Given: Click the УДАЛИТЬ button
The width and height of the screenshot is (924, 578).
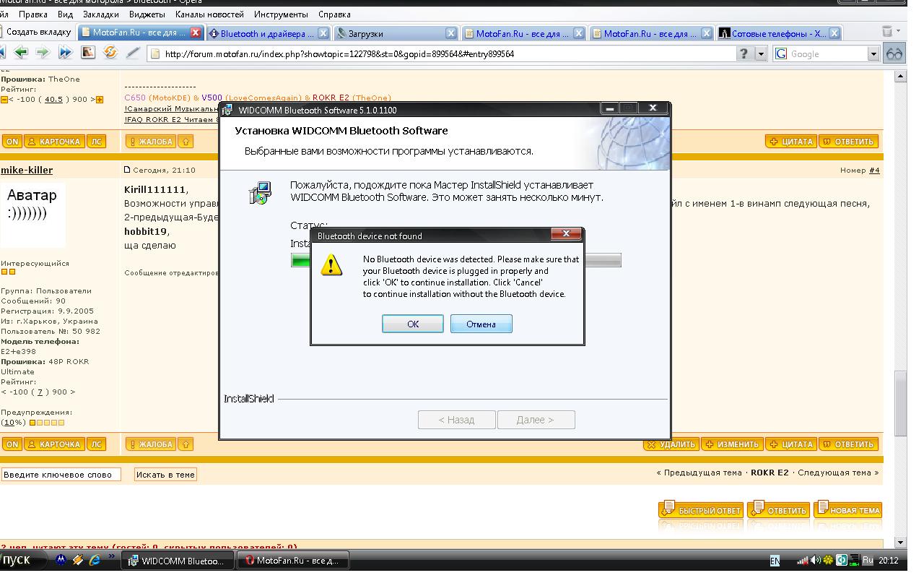Looking at the screenshot, I should pos(671,444).
